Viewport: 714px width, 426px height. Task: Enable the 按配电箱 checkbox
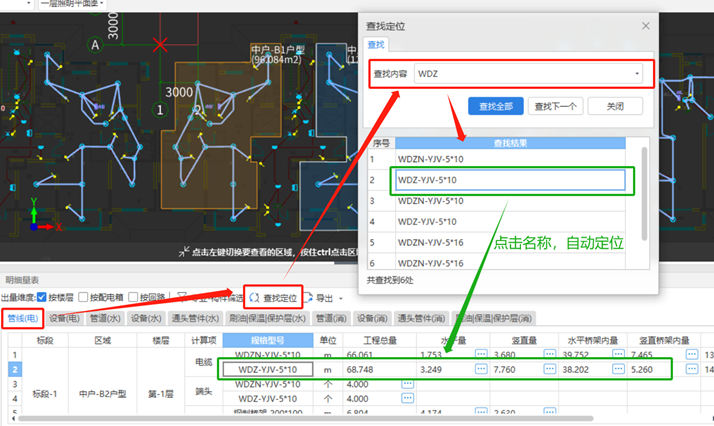(x=84, y=298)
